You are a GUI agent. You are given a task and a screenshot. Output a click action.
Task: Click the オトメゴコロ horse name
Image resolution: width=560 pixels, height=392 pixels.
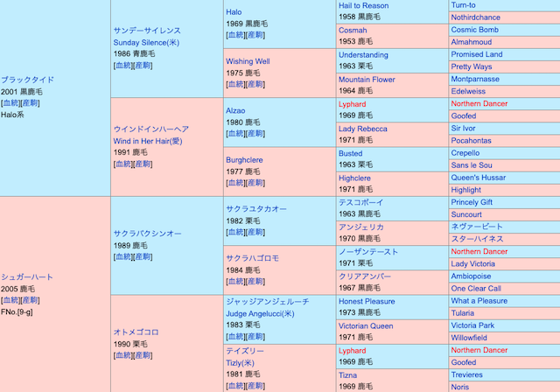(x=136, y=332)
